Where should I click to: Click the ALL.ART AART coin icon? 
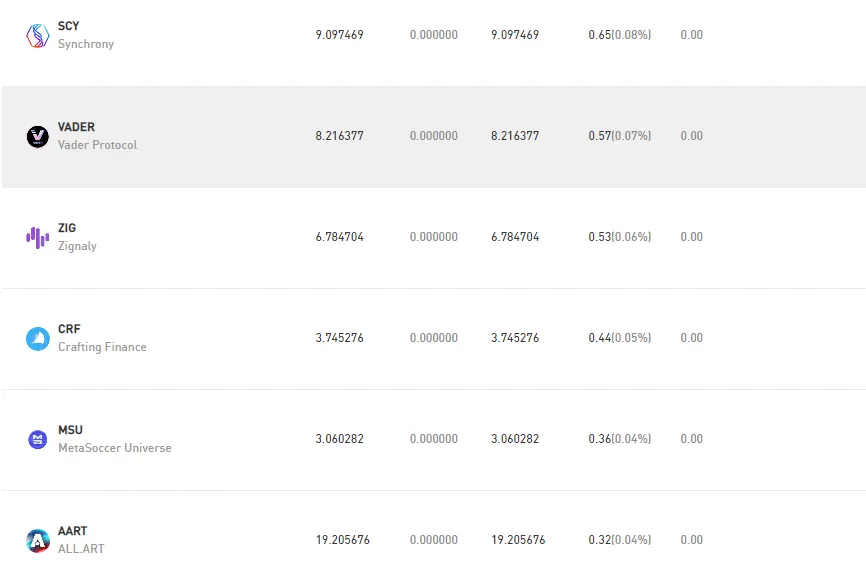click(x=38, y=541)
